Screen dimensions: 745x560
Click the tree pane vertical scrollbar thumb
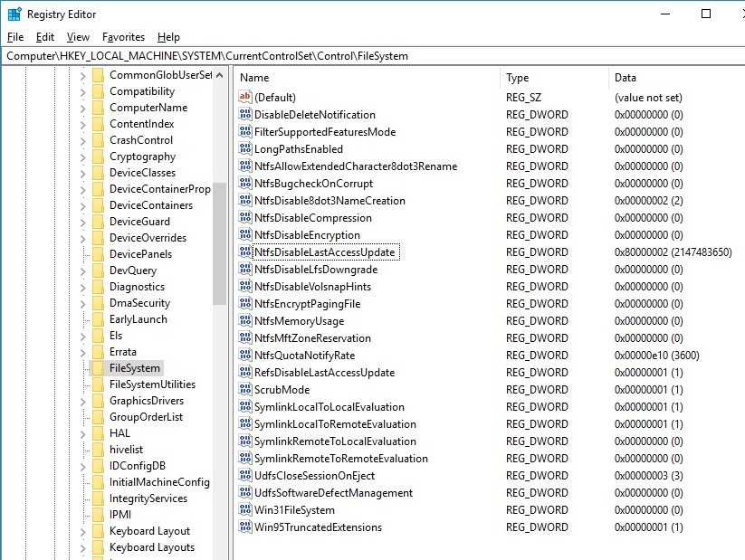(219, 243)
